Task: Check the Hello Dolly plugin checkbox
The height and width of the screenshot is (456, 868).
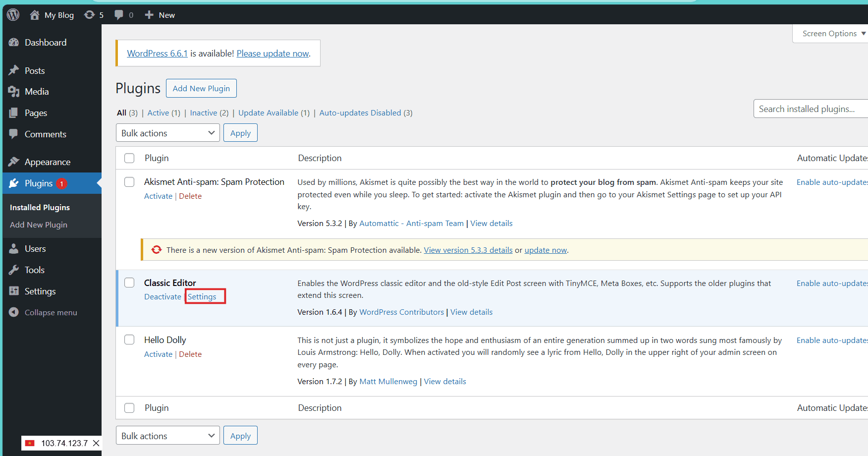Action: [x=129, y=340]
